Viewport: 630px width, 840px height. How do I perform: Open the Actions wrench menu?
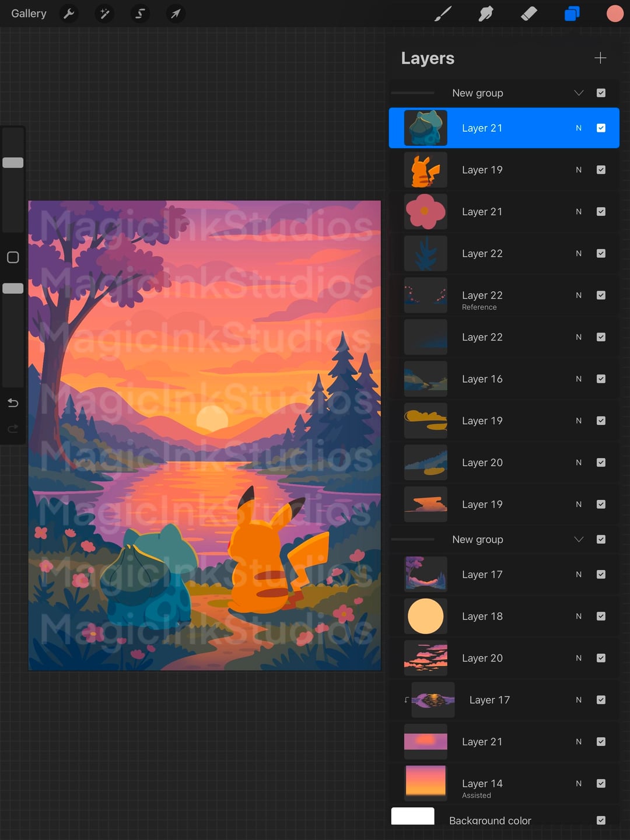pos(69,13)
